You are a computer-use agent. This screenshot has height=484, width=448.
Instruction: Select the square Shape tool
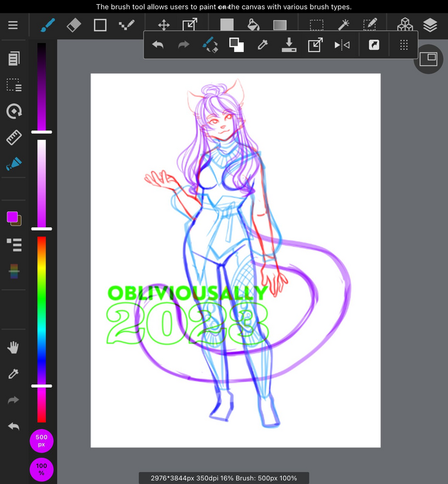coord(100,25)
